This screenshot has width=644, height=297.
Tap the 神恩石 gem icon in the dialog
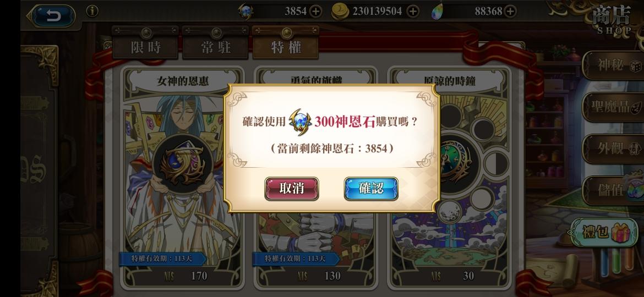[x=300, y=122]
